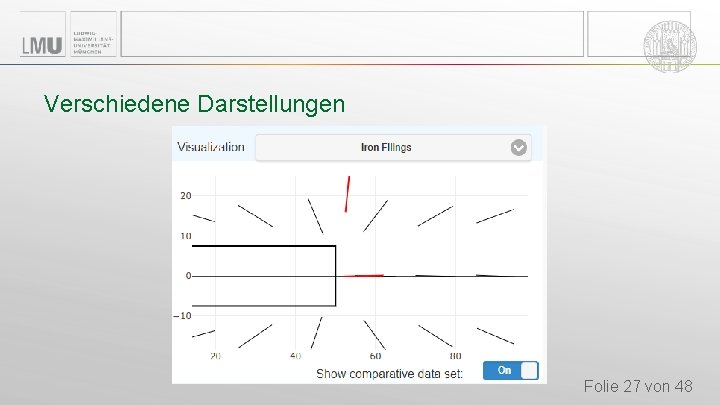
Task: Click the university seal emblem
Action: [x=669, y=46]
